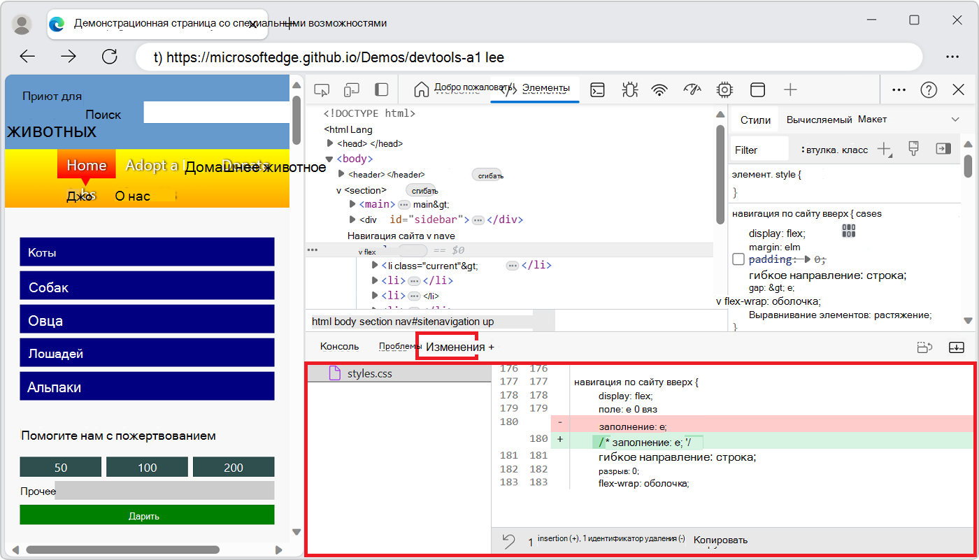Screen dimensions: 979x560
Task: Toggle the 'сгибать' flex badge on section
Action: (422, 190)
